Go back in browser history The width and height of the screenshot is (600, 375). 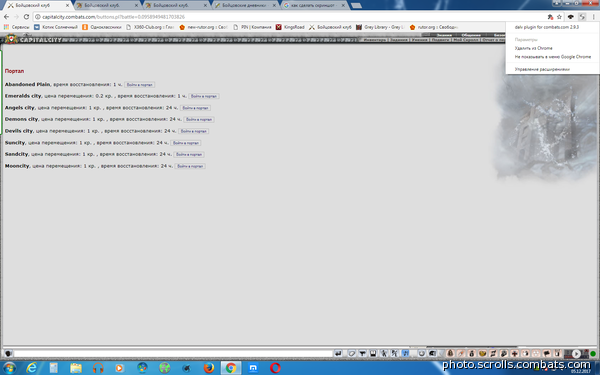(x=6, y=17)
